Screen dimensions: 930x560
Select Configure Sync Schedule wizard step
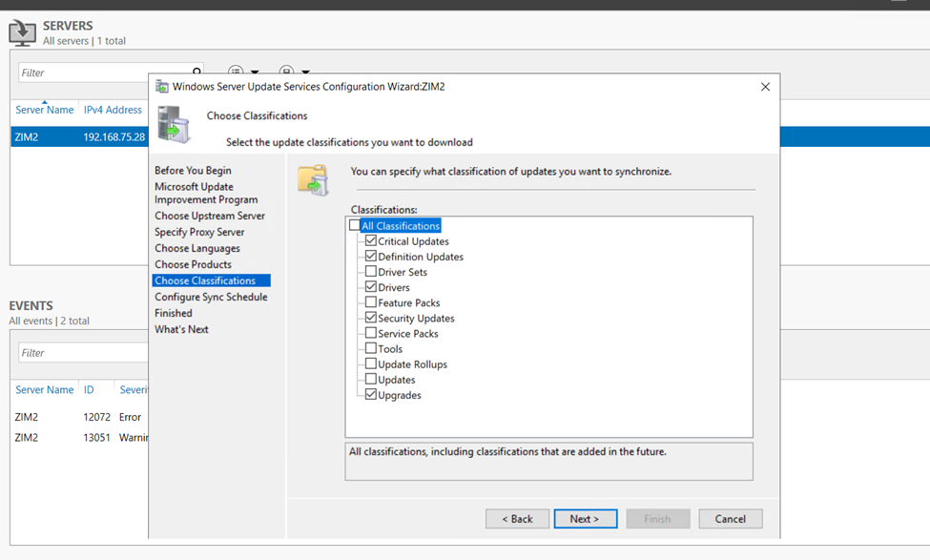211,297
